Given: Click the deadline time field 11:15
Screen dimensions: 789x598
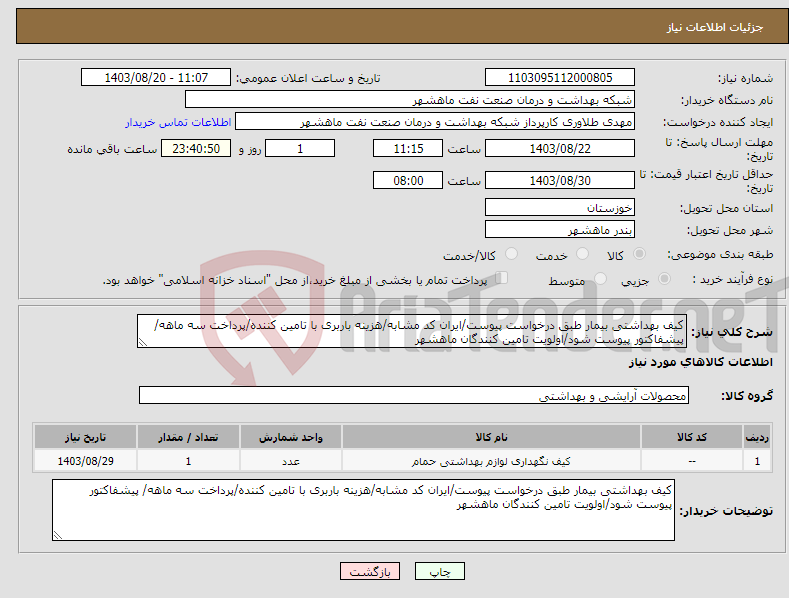Looking at the screenshot, I should coord(408,148).
